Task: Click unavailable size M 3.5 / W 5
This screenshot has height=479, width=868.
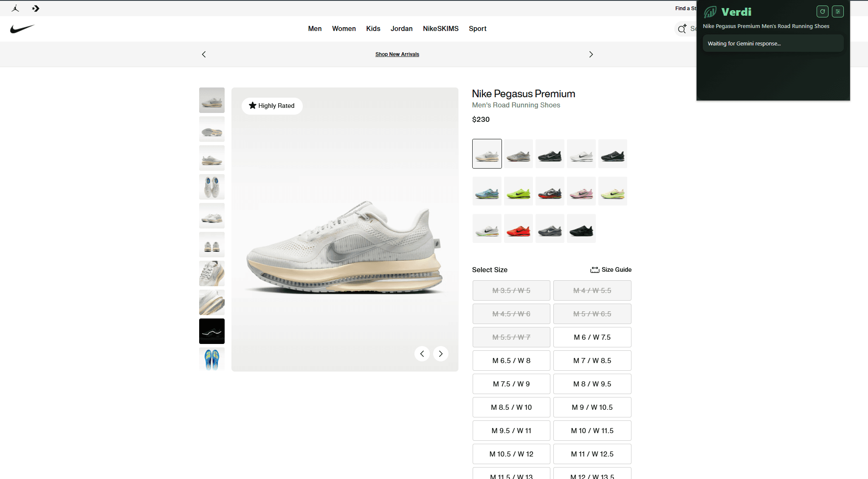Action: point(511,290)
